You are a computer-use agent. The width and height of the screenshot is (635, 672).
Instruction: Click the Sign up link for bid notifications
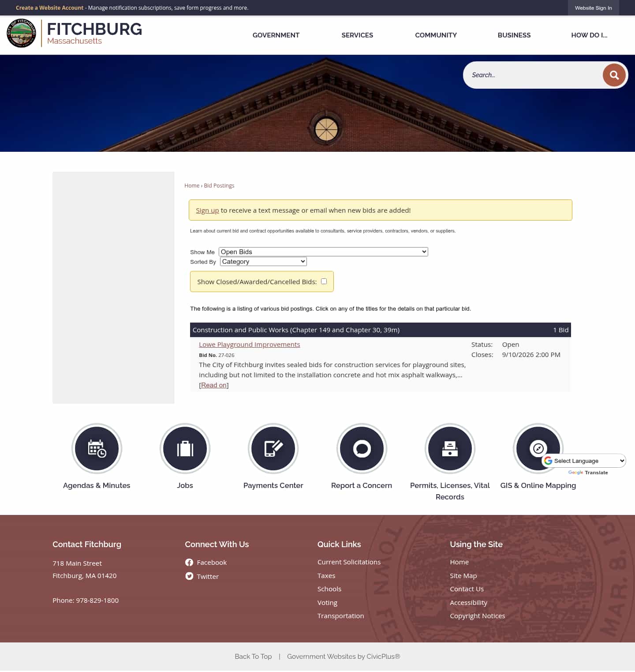pyautogui.click(x=207, y=210)
